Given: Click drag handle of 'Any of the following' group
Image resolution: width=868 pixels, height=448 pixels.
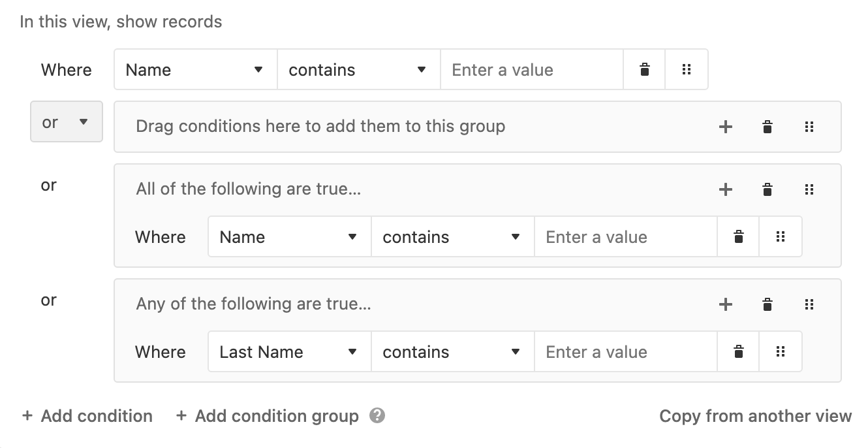Looking at the screenshot, I should click(809, 304).
